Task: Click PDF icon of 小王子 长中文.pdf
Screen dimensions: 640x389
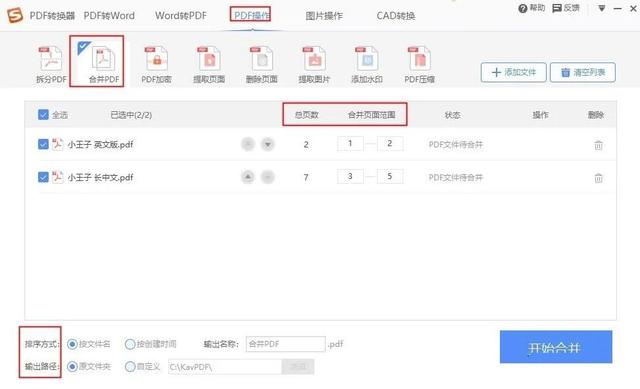Action: coord(58,177)
